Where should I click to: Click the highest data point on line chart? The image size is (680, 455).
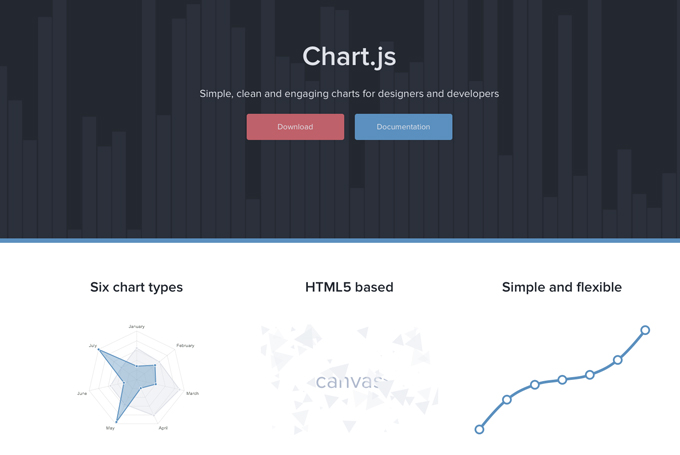pyautogui.click(x=645, y=330)
